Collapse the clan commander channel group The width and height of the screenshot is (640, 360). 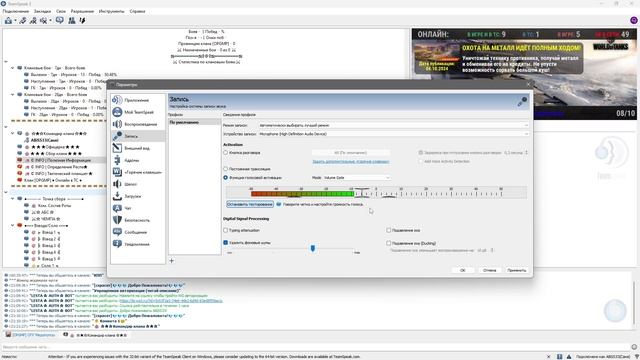click(x=12, y=133)
